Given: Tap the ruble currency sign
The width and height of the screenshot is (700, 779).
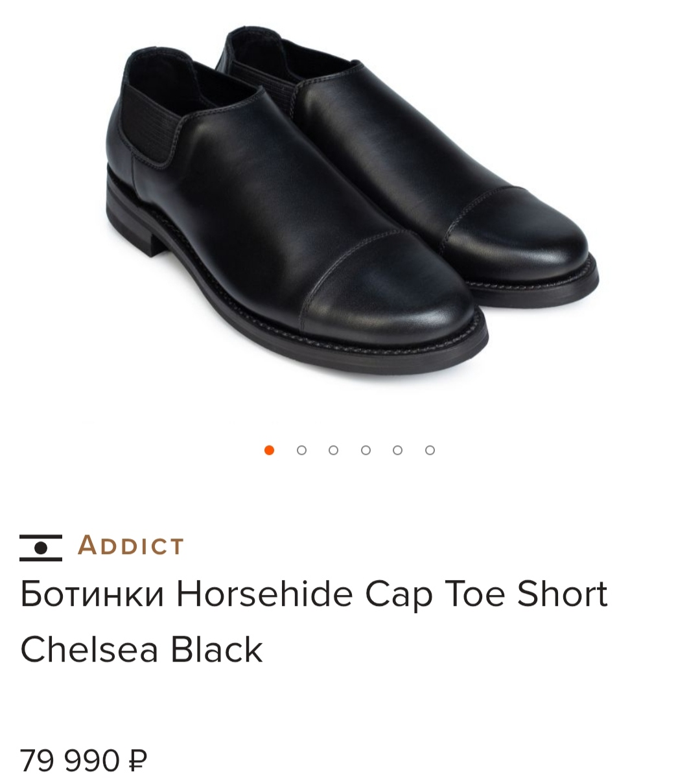Looking at the screenshot, I should 138,760.
